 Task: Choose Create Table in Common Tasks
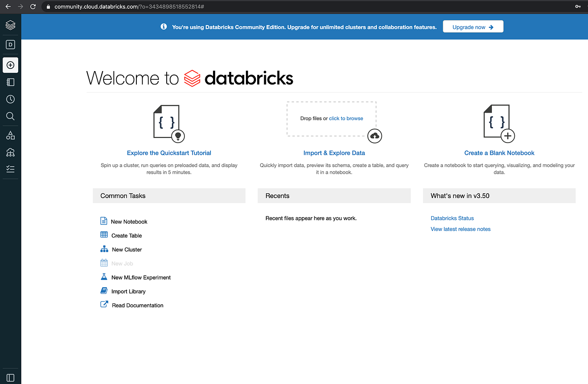(x=126, y=236)
